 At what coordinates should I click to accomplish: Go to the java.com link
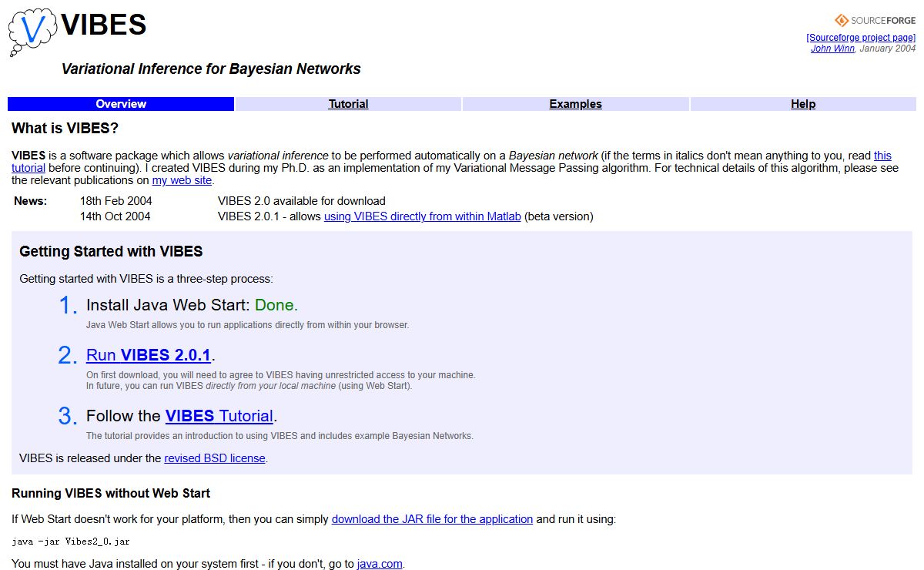[380, 564]
